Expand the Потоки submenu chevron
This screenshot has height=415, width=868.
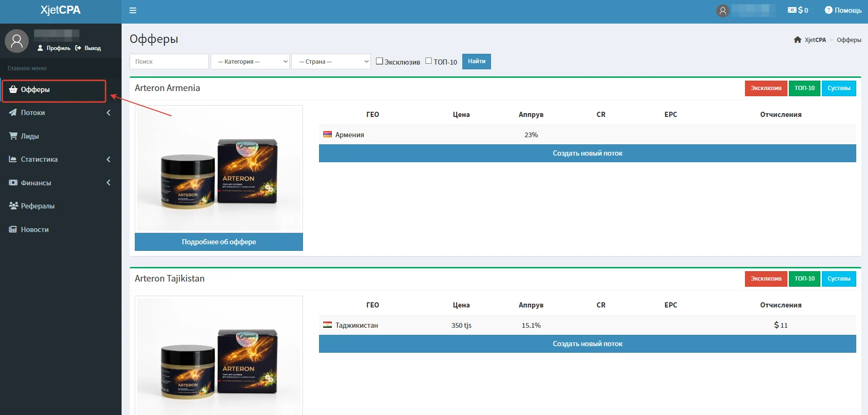[x=108, y=113]
